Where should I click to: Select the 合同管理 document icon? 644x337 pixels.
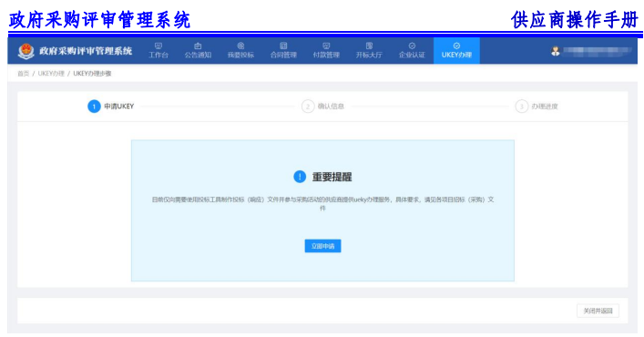(283, 46)
